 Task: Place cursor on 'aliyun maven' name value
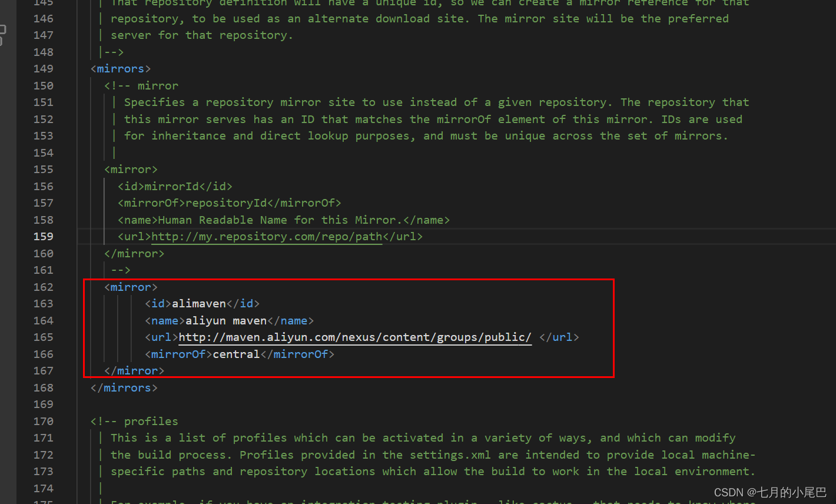pos(226,321)
